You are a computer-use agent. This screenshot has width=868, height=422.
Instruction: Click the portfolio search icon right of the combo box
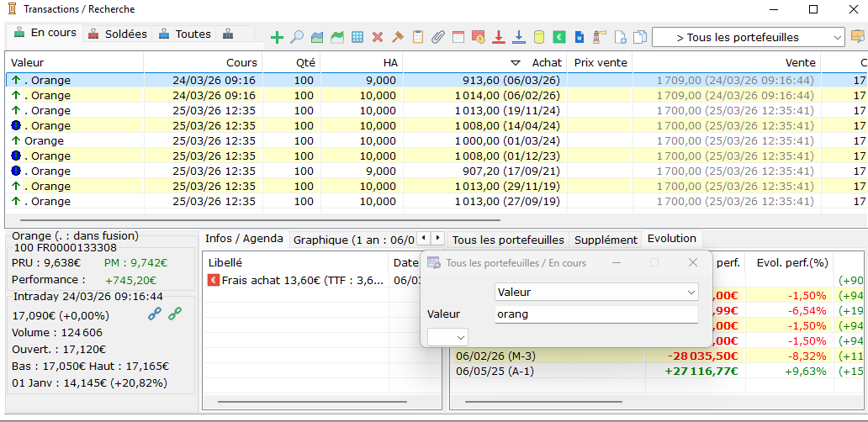tap(857, 37)
